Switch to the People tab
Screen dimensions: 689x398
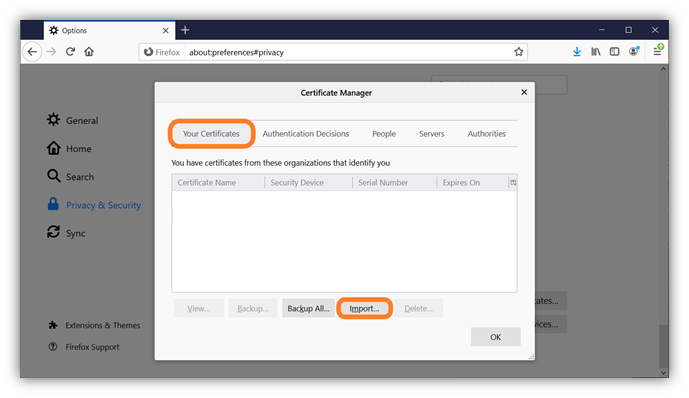coord(384,134)
